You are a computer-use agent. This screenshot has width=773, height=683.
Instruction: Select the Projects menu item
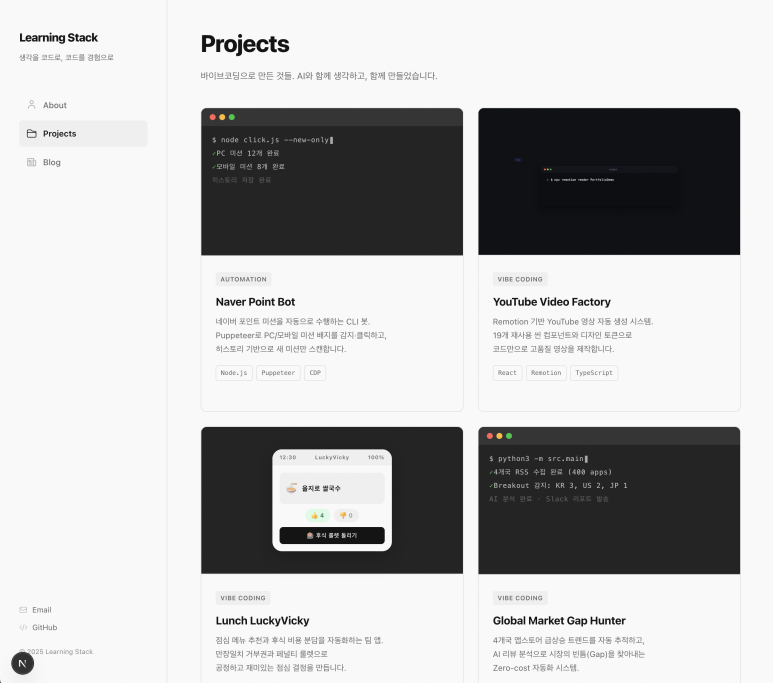pos(60,134)
